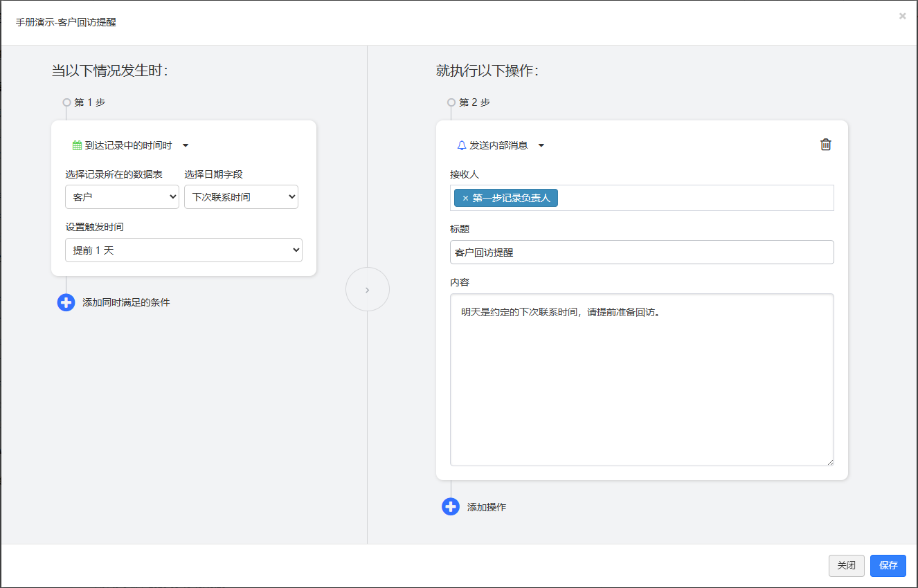Viewport: 918px width, 588px height.
Task: Click the circular arrow between the two steps
Action: click(x=368, y=289)
